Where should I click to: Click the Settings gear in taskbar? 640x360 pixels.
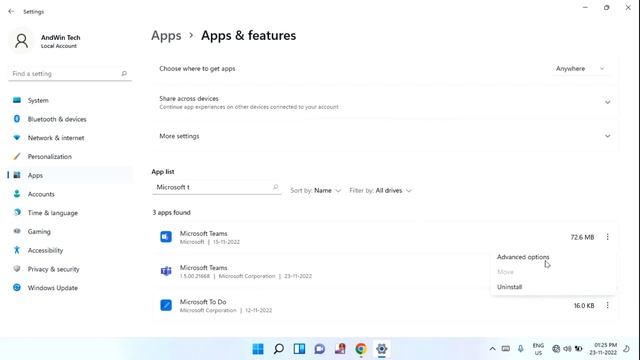pos(381,349)
